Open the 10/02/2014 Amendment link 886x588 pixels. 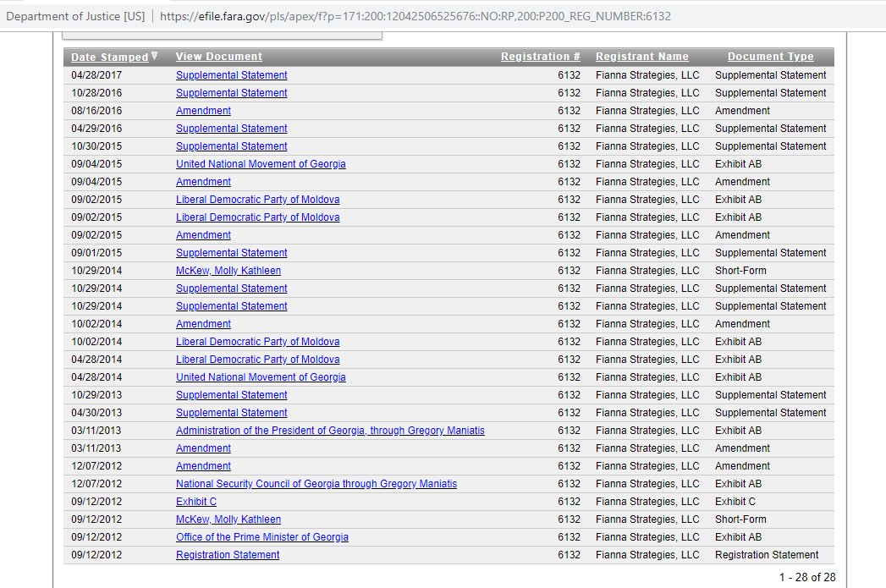[x=203, y=324]
